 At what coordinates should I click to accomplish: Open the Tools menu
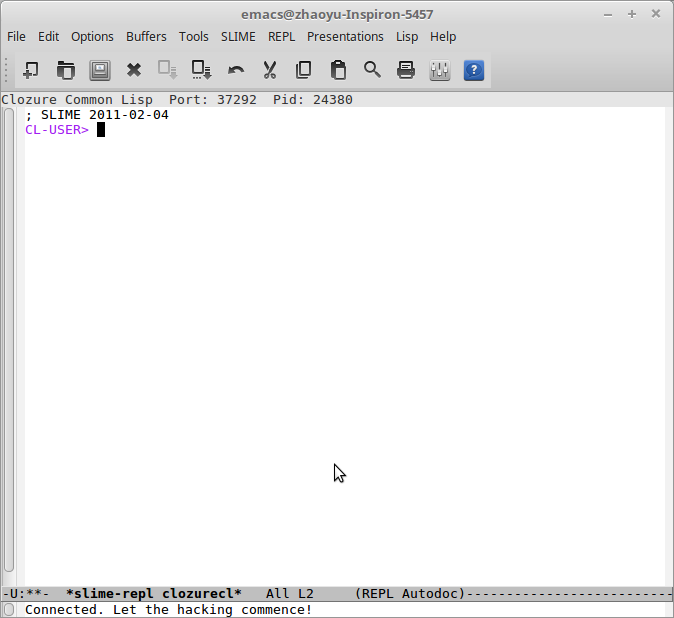194,37
